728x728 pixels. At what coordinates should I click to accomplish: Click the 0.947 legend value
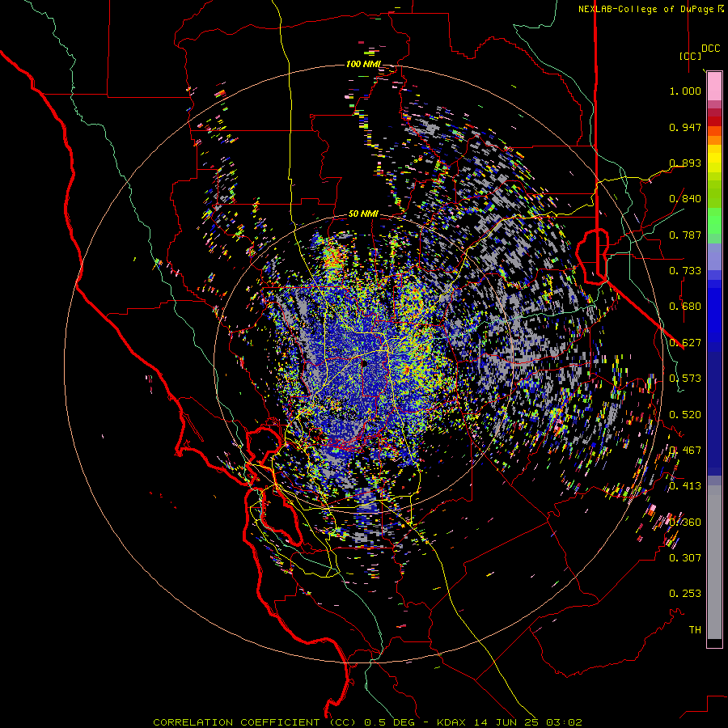pyautogui.click(x=685, y=127)
